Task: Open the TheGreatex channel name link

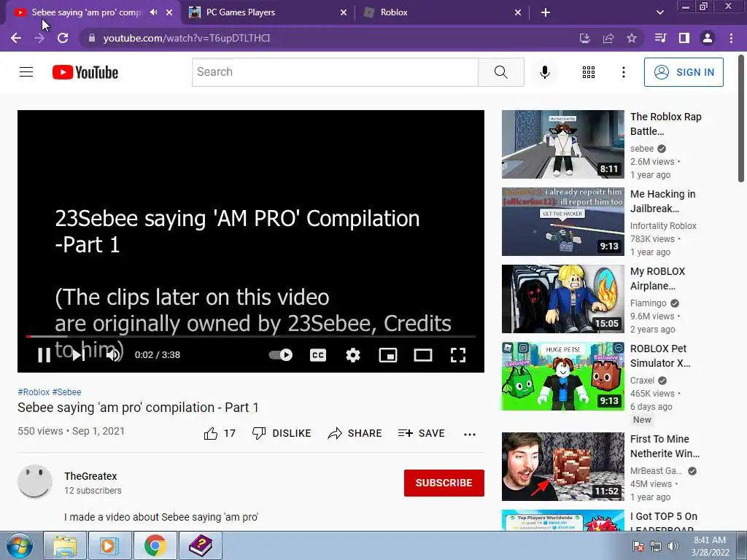Action: pyautogui.click(x=90, y=476)
